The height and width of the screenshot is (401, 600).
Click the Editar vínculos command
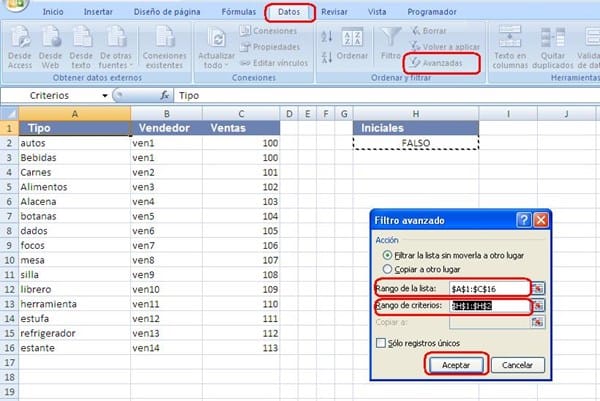[x=274, y=63]
